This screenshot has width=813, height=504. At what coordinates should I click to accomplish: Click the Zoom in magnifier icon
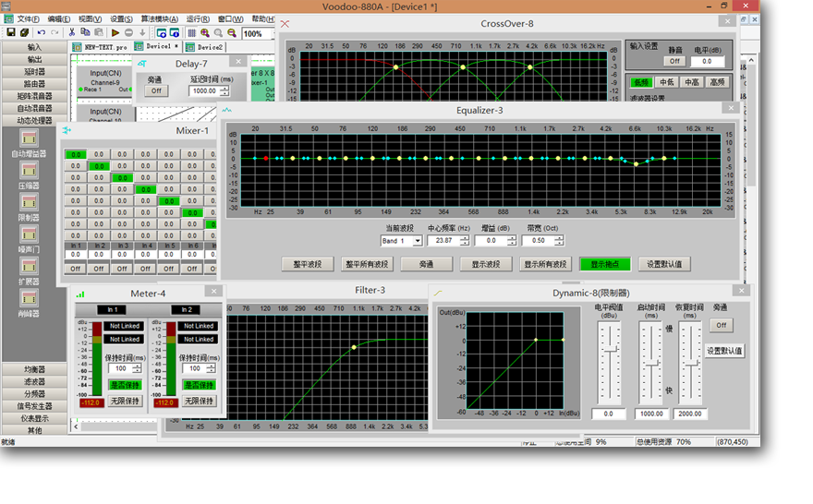(205, 32)
